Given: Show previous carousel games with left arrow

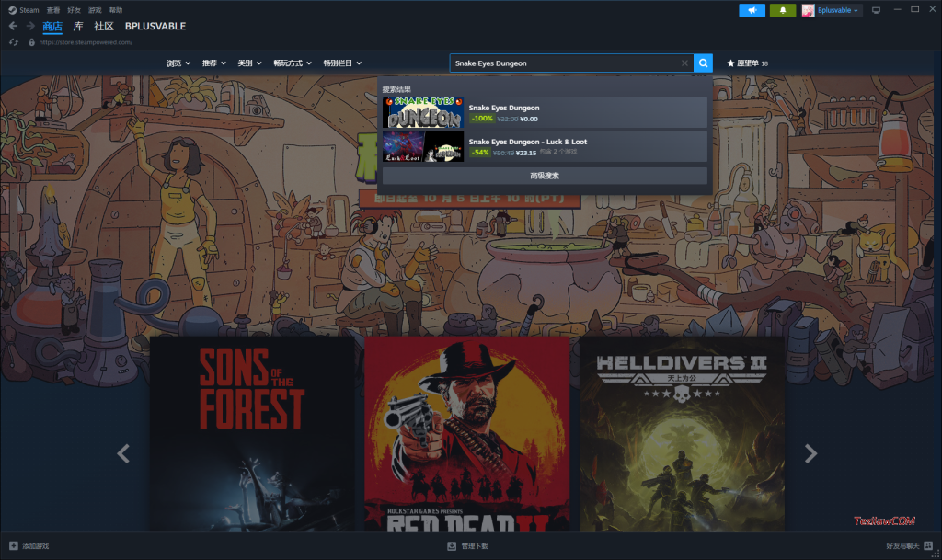Looking at the screenshot, I should point(123,452).
